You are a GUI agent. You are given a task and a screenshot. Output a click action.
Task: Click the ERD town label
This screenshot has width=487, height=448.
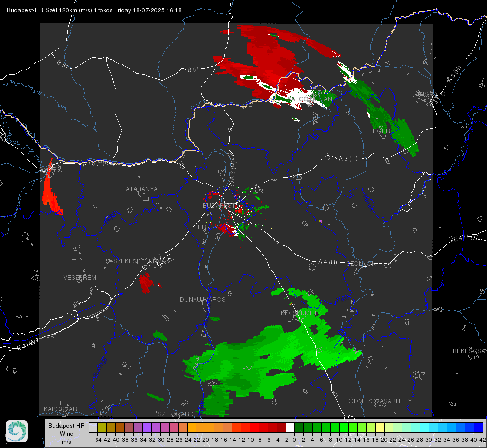coord(204,227)
